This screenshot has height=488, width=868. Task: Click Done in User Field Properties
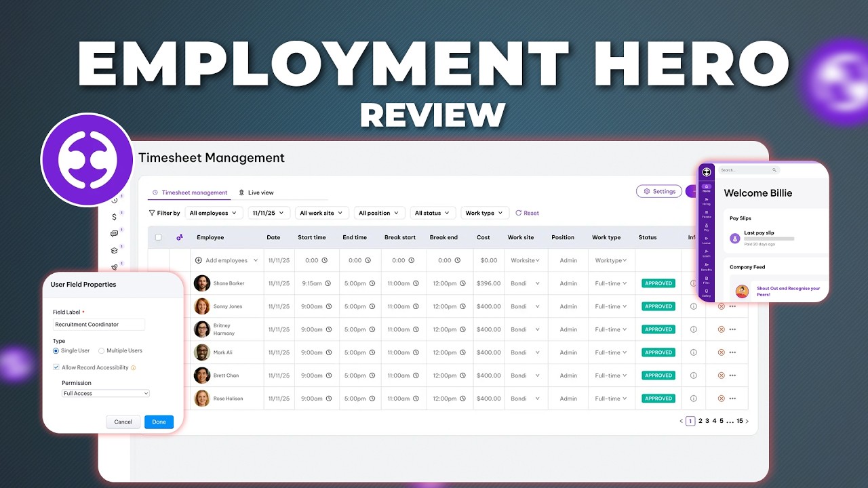click(x=159, y=422)
